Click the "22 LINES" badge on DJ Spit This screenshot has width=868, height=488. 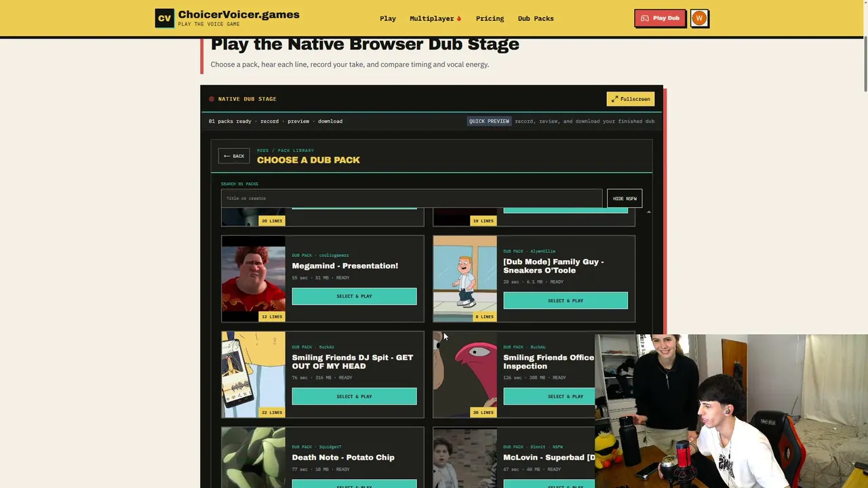coord(271,412)
